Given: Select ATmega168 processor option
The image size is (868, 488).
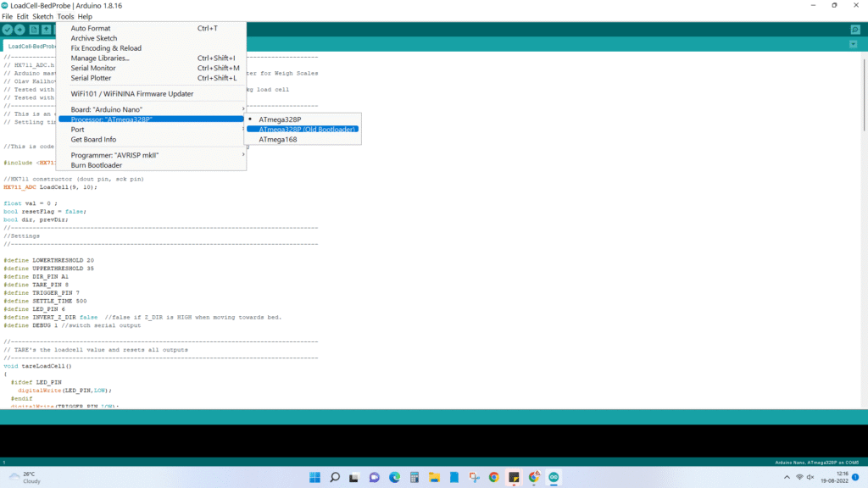Looking at the screenshot, I should (x=277, y=140).
